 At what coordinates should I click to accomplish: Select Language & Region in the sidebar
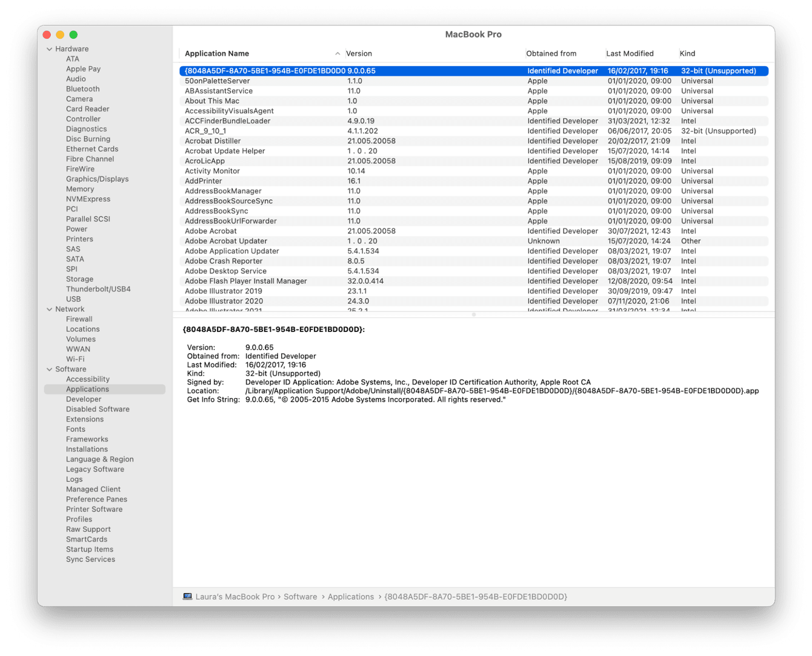[99, 460]
